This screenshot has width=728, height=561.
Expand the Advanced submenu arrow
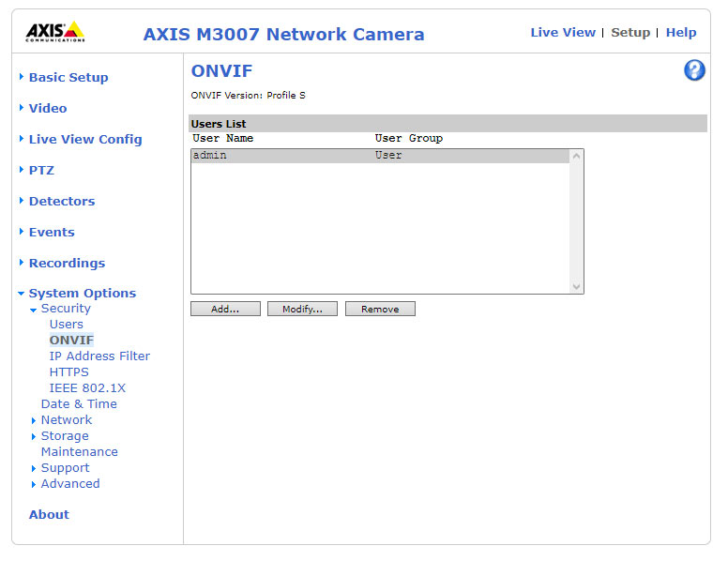[x=34, y=484]
